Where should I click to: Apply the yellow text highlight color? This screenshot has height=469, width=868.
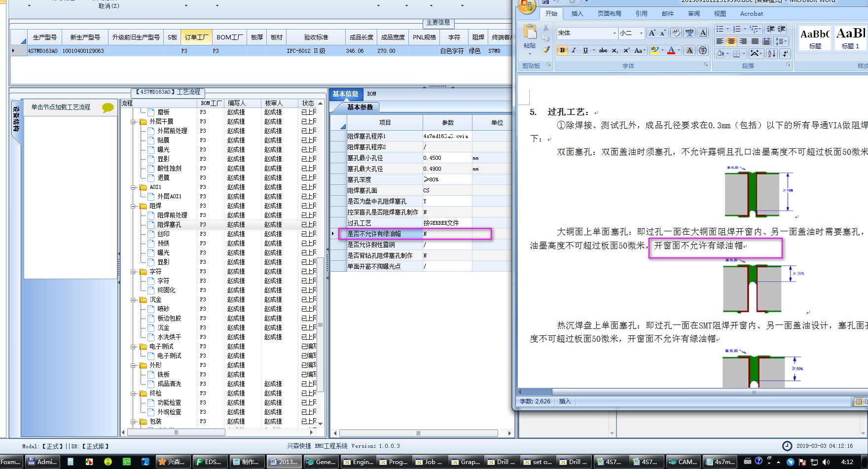(x=654, y=50)
